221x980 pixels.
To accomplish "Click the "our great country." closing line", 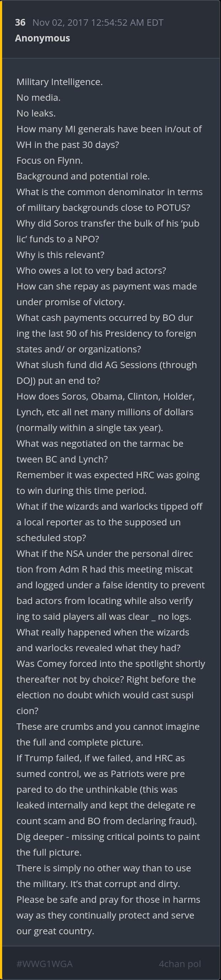I will 55,931.
